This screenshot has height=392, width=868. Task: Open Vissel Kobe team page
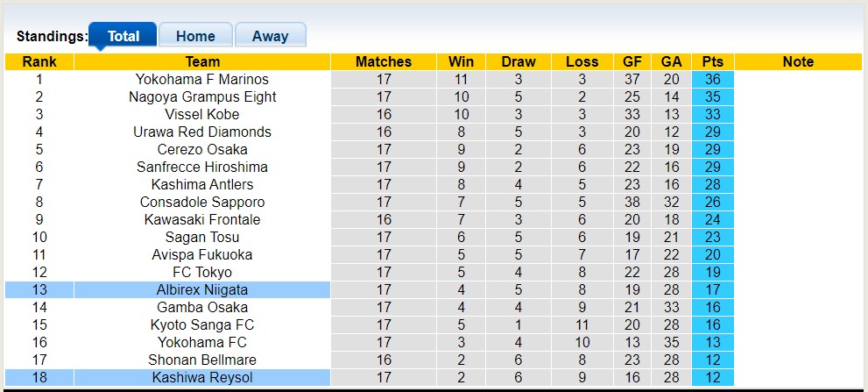coord(202,114)
